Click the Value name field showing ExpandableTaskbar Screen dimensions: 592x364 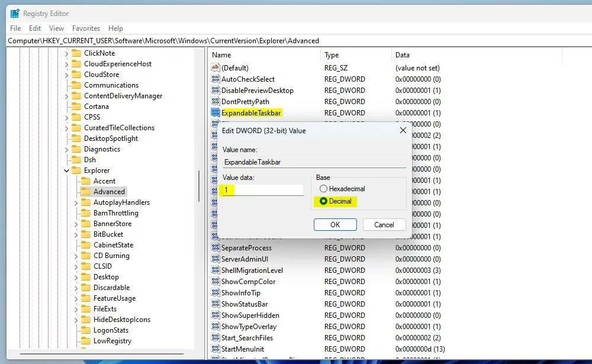(x=314, y=162)
